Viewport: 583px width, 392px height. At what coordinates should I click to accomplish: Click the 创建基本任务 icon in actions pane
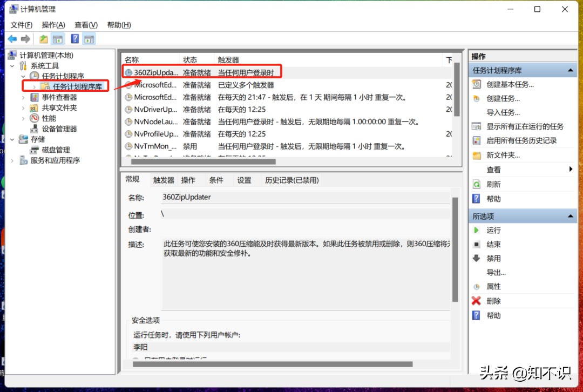click(477, 84)
